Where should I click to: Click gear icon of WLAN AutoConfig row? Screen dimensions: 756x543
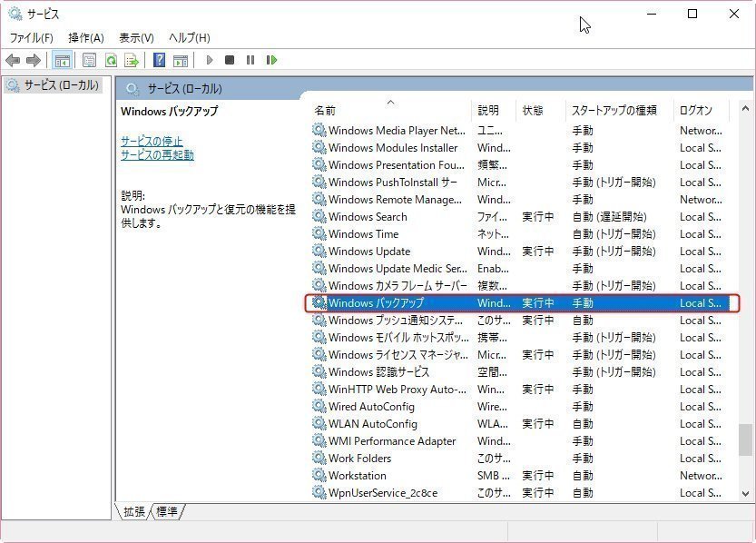click(x=319, y=423)
